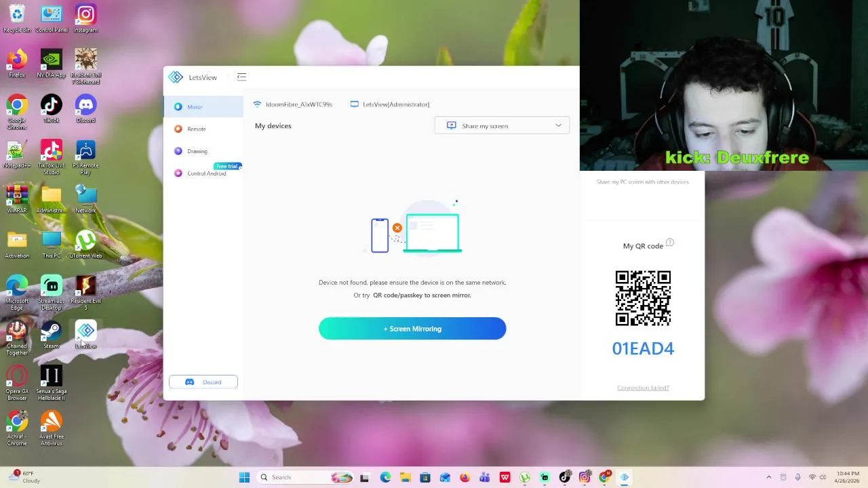Select Achraf - Chrome desktop shortcut
The image size is (868, 488).
pos(17,428)
